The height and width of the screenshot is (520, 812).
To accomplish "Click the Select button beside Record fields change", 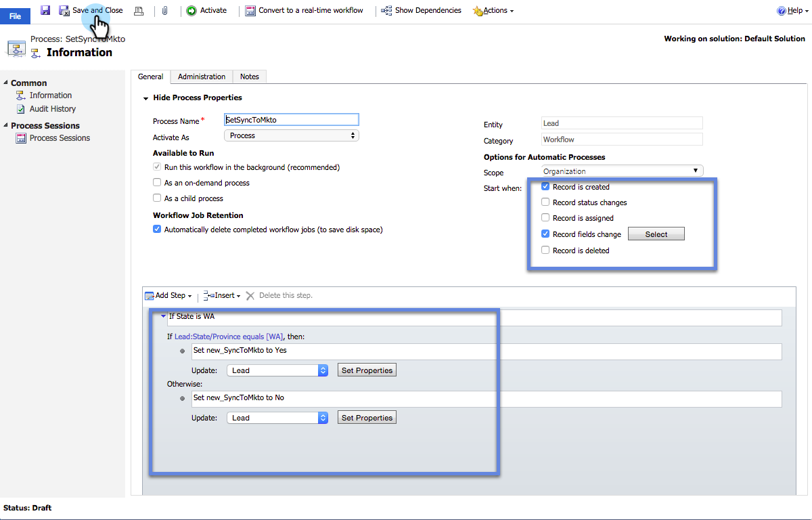I will tap(656, 234).
